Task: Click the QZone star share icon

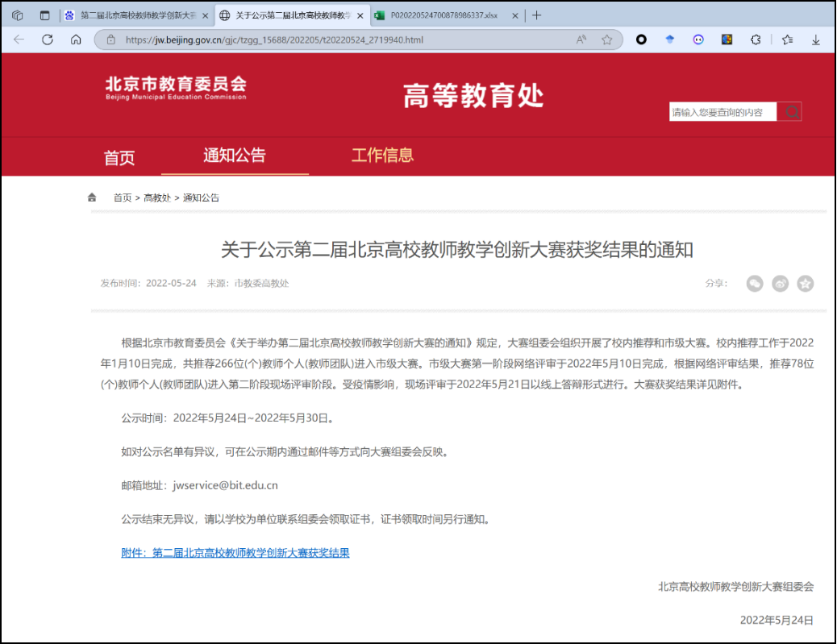Action: 805,284
